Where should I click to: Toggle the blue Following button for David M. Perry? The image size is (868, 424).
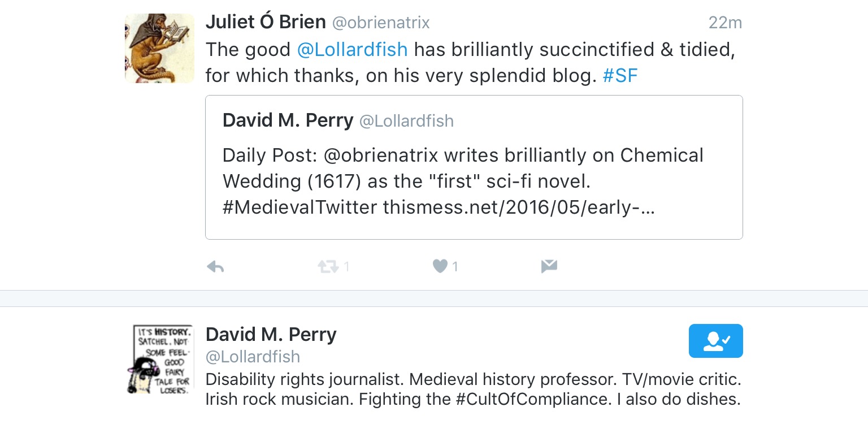pyautogui.click(x=715, y=341)
